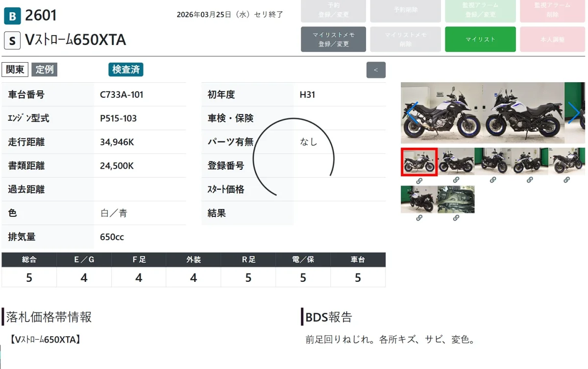Select the underside photo thumbnail
Viewport: 588px width, 369px height.
[x=456, y=199]
